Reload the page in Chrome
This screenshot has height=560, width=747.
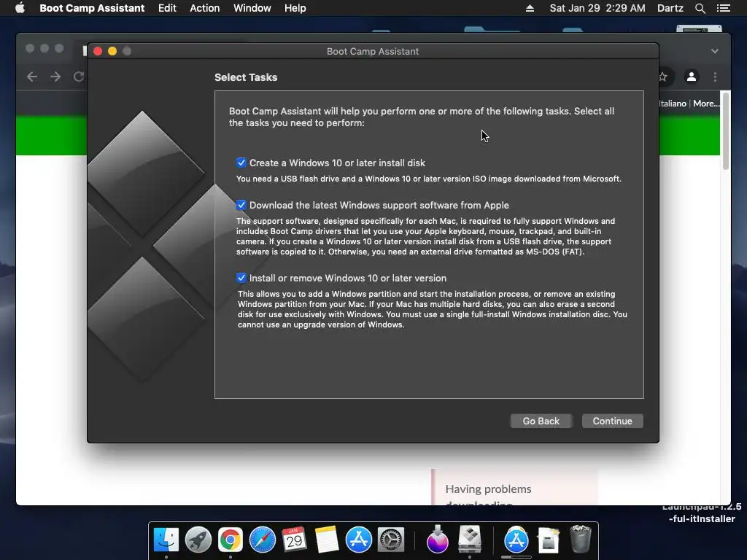click(79, 77)
